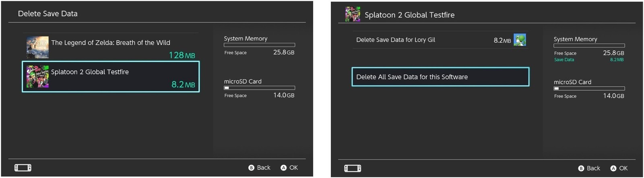This screenshot has height=178, width=644.
Task: Click the OK label on right screen
Action: [x=623, y=168]
